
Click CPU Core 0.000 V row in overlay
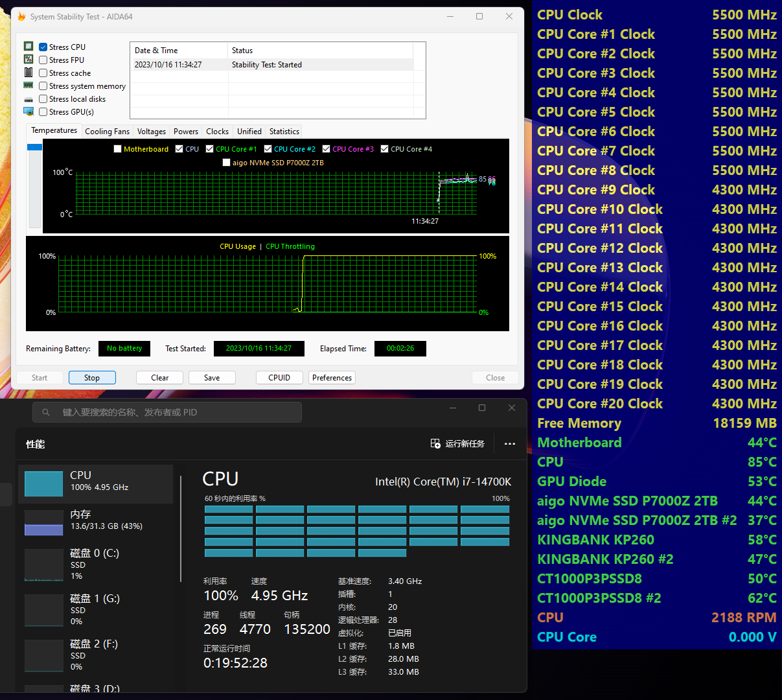(657, 636)
